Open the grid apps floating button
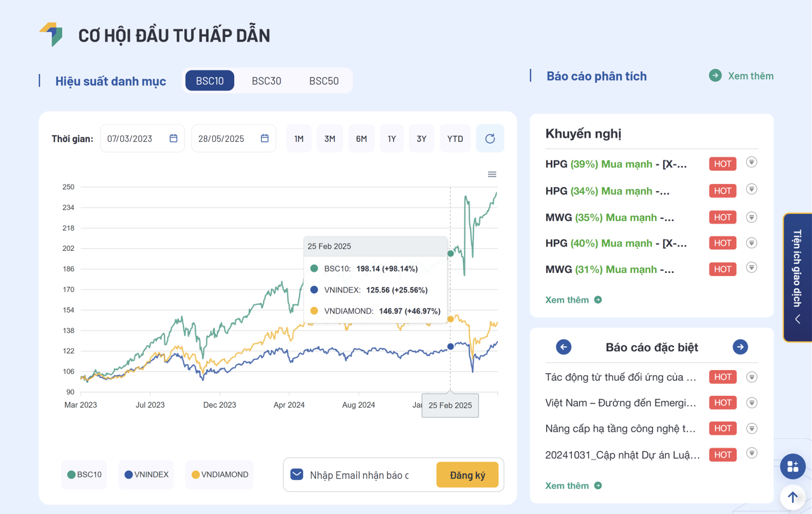 (793, 466)
